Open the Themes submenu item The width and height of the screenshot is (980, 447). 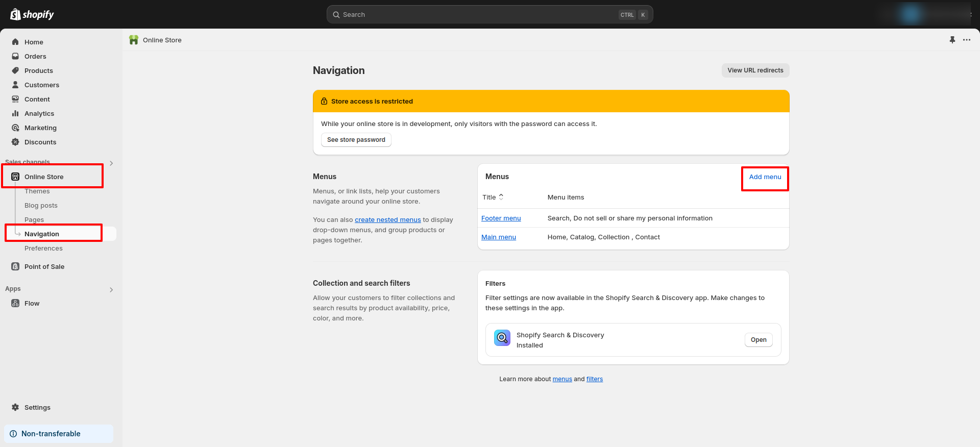37,191
